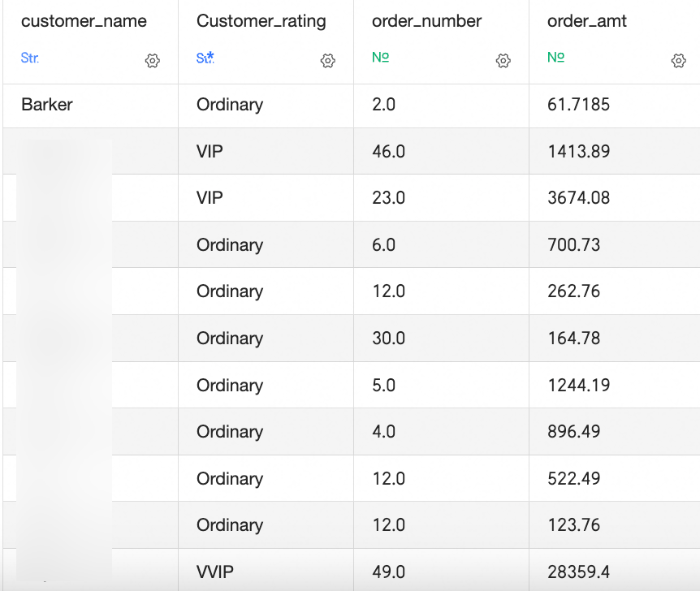700x591 pixels.
Task: Click the 61.7185 order amount cell
Action: point(578,105)
